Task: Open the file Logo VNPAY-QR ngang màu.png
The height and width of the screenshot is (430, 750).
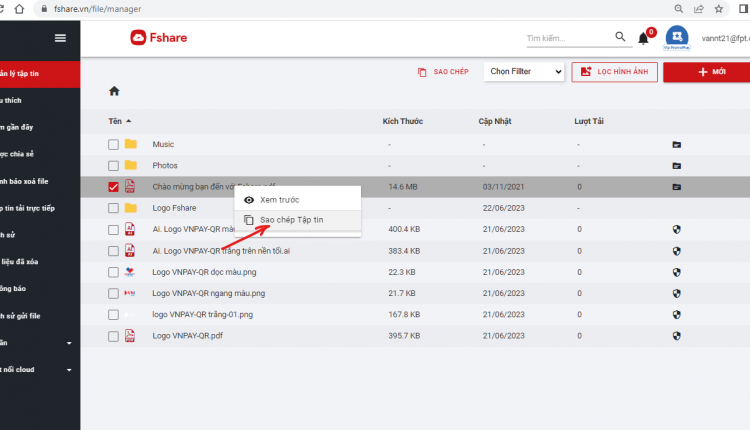Action: (209, 293)
